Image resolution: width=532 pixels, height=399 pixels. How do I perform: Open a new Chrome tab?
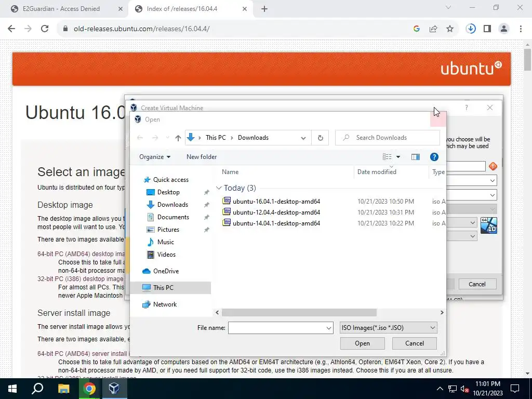tap(264, 9)
